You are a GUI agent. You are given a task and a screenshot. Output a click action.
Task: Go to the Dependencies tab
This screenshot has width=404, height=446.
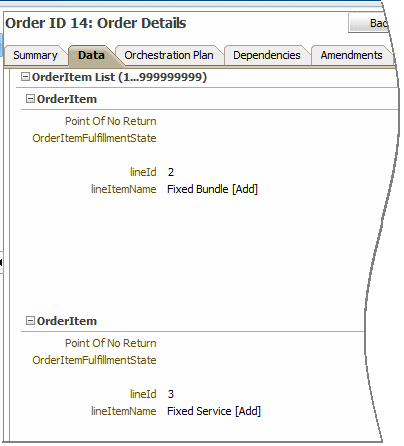pos(267,55)
